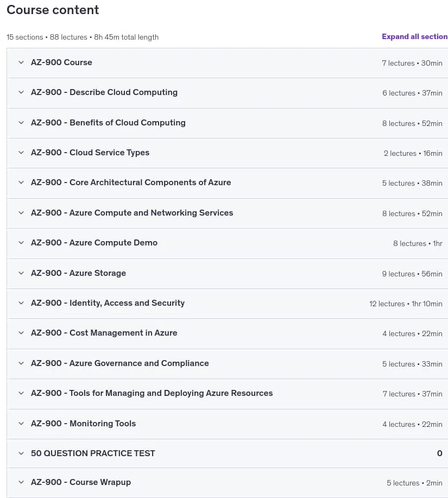This screenshot has width=448, height=498.
Task: Expand chevron for Azure Compute and Networking Services
Action: tap(21, 213)
